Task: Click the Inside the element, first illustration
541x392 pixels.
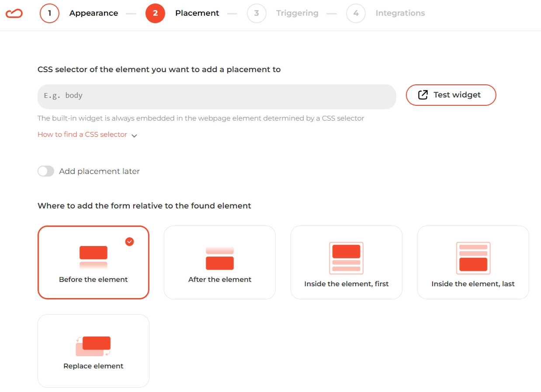Action: [x=347, y=258]
